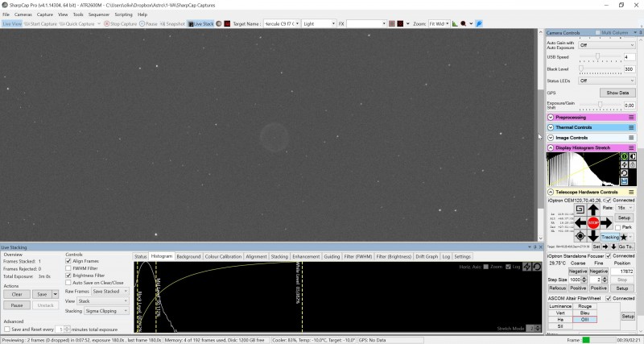This screenshot has width=644, height=344.
Task: Enable Auto Save on Clear/Close
Action: (x=68, y=283)
